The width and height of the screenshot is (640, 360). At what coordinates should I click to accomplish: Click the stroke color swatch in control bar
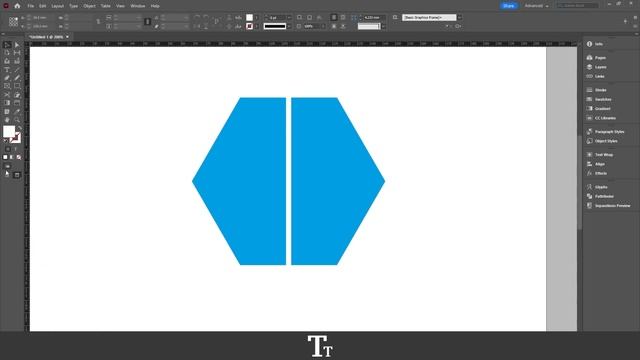[x=249, y=26]
